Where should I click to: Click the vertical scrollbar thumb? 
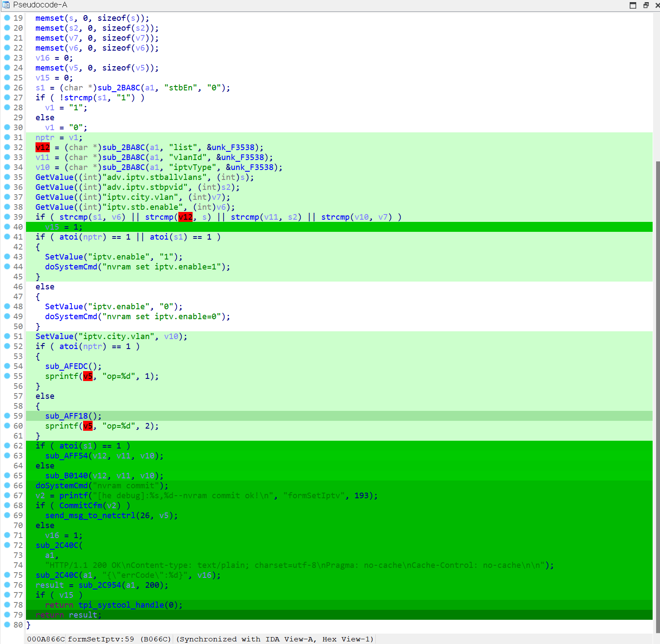coord(657,397)
